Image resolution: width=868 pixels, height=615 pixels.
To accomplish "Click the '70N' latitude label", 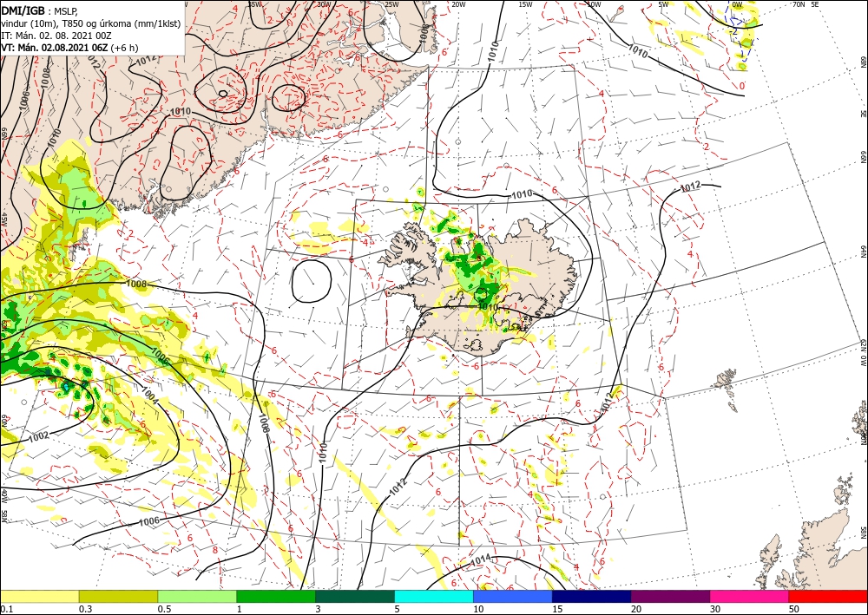I will coord(798,4).
